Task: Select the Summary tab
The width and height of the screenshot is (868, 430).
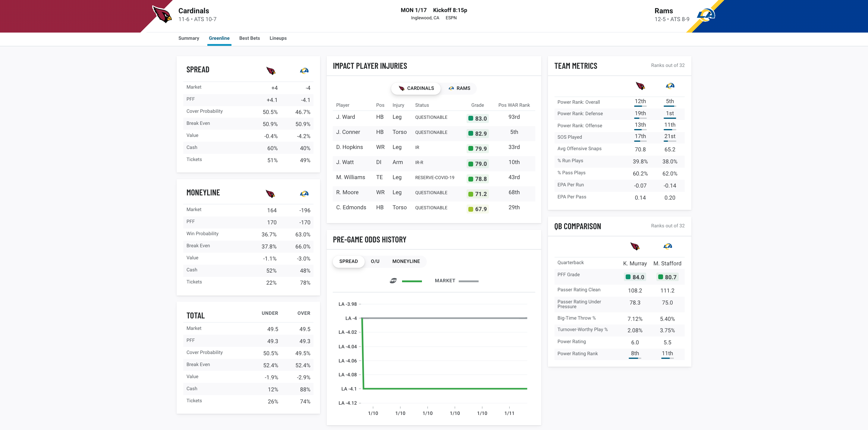Action: pos(188,38)
